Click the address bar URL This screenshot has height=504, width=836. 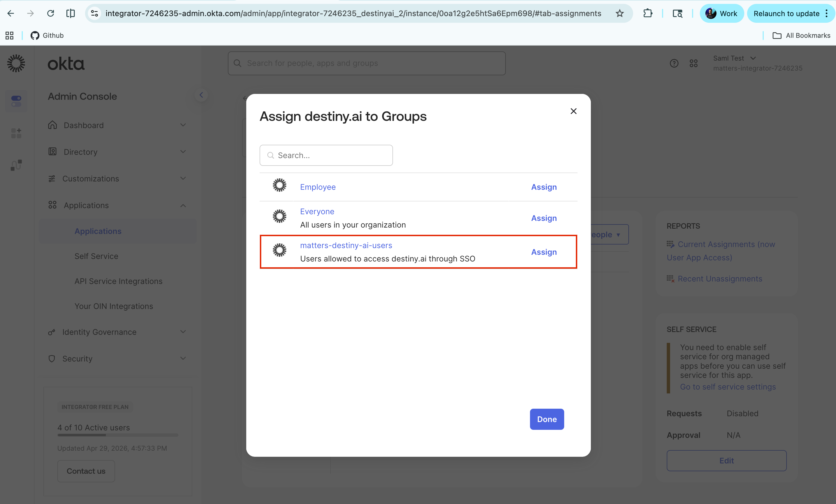(x=353, y=14)
